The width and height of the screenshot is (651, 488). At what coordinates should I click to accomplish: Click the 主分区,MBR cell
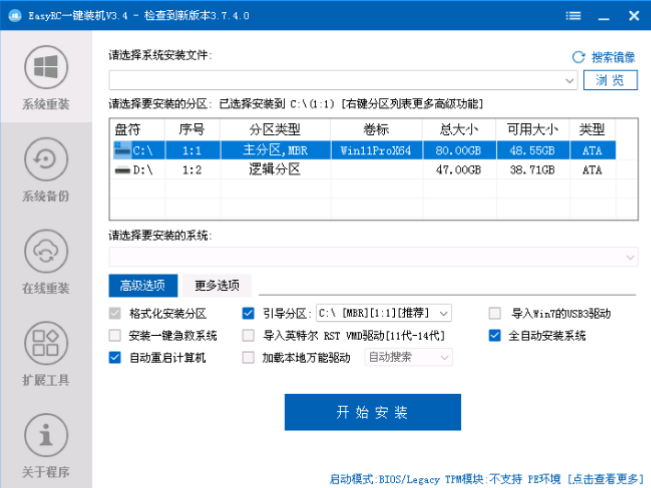pyautogui.click(x=275, y=150)
